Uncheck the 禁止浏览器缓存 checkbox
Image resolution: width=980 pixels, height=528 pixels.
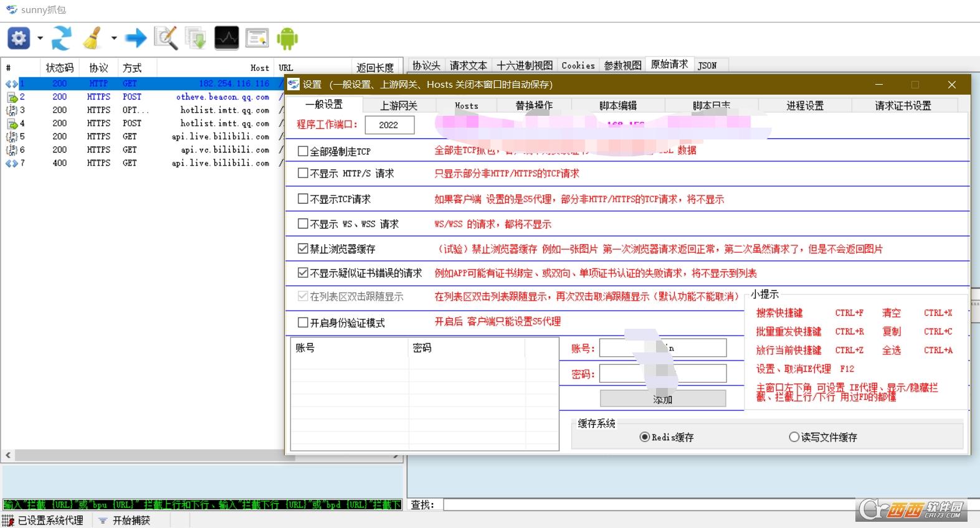click(x=303, y=248)
